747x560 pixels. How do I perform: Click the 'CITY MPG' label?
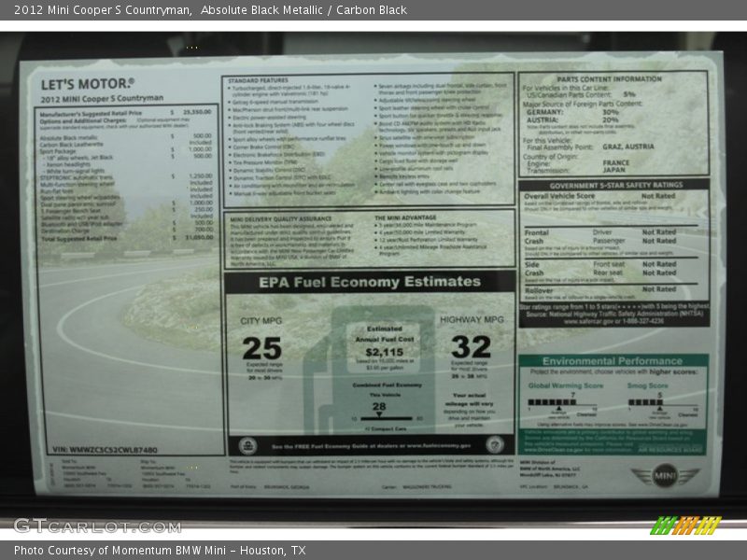(261, 321)
